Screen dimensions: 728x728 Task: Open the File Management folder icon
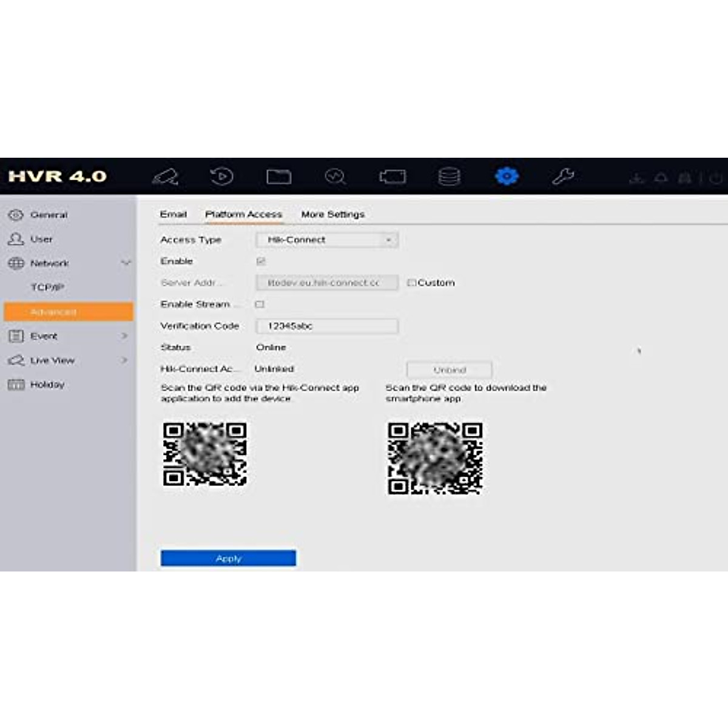278,177
